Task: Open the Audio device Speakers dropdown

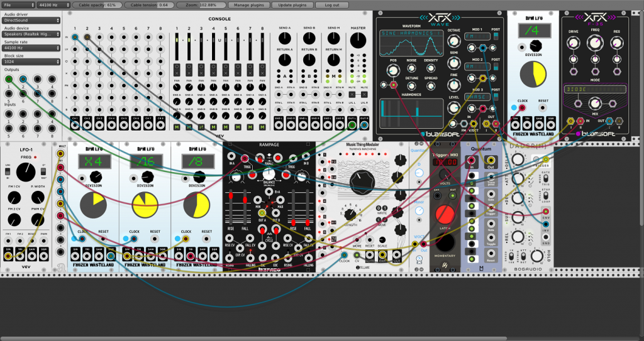Action: pos(31,34)
